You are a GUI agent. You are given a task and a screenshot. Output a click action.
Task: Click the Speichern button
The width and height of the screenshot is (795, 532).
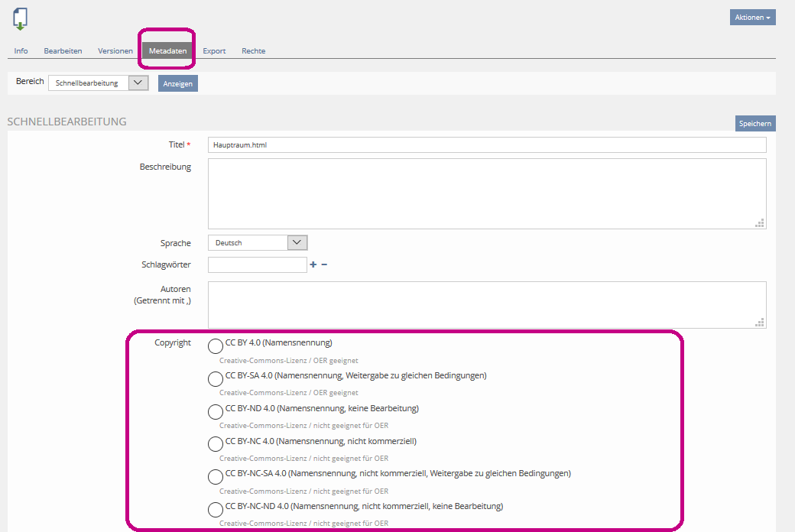click(754, 124)
